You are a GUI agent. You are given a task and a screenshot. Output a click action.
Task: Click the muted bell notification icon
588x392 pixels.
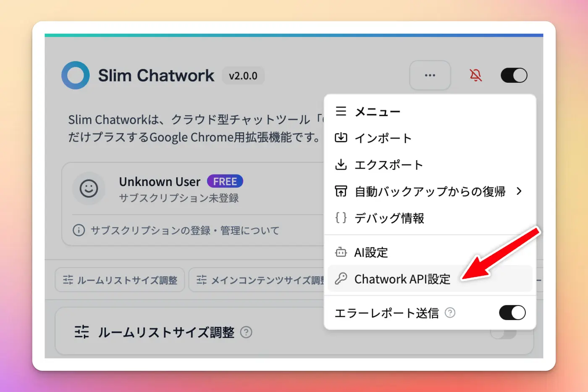click(475, 75)
